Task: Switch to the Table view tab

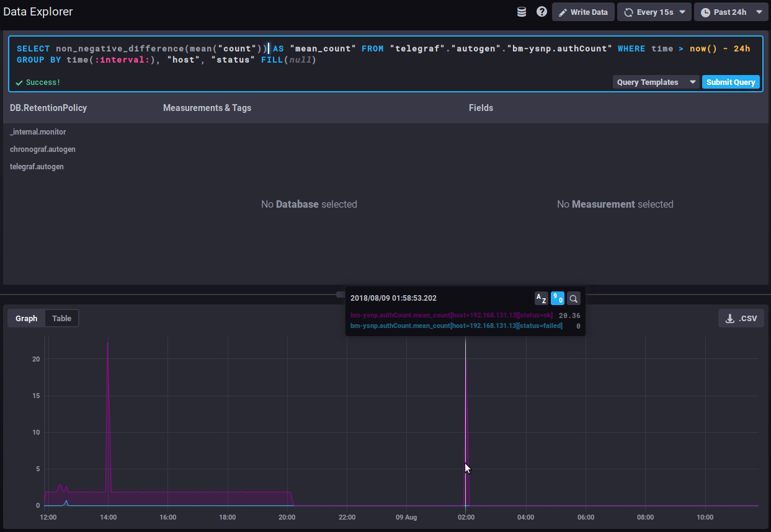Action: (61, 318)
